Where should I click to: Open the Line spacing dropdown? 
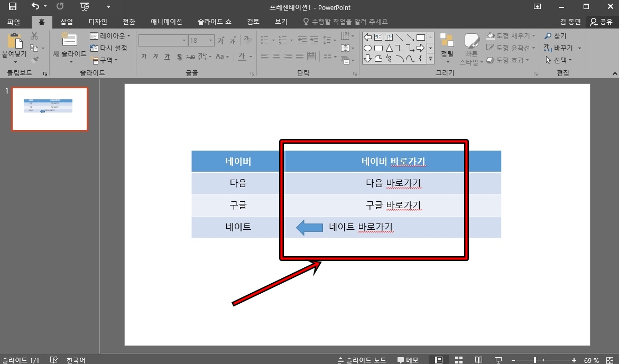pos(329,40)
